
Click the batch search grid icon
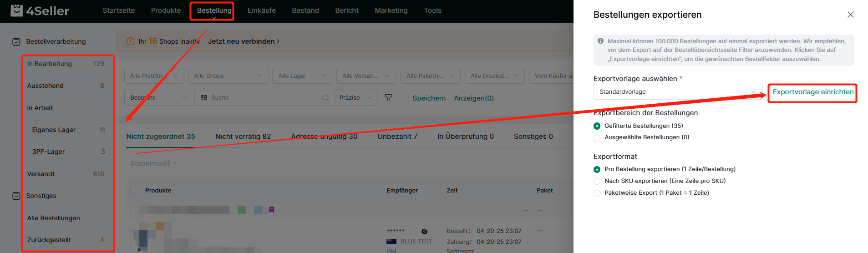(203, 97)
